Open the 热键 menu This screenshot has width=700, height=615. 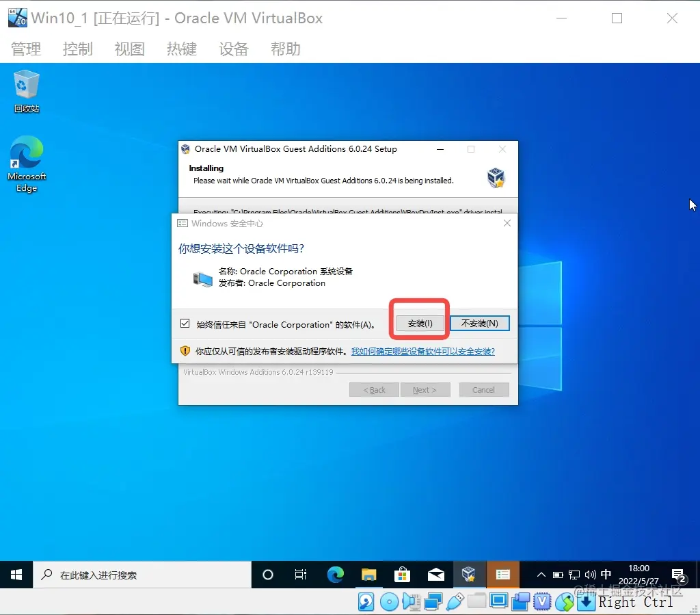click(x=182, y=49)
